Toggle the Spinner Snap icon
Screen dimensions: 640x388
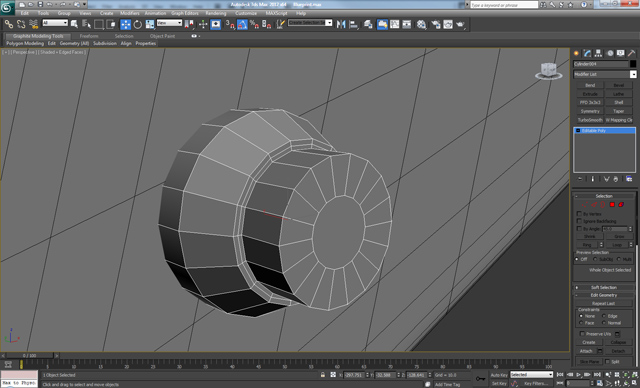(267, 24)
